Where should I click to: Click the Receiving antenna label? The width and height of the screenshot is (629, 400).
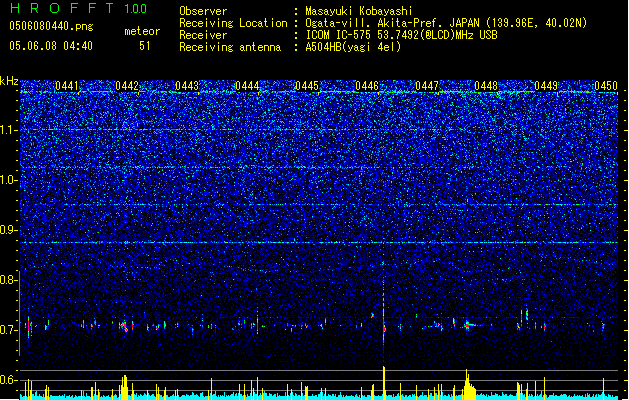click(230, 47)
